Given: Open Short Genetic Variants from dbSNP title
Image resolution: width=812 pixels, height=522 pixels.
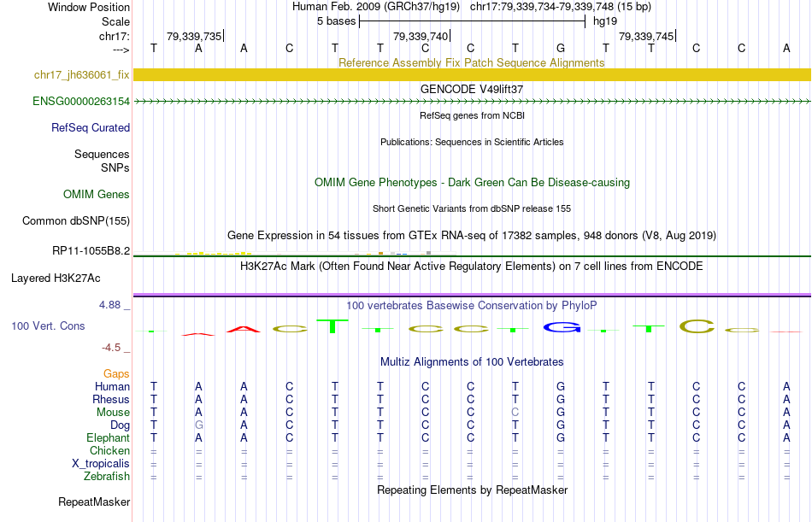Looking at the screenshot, I should point(472,208).
